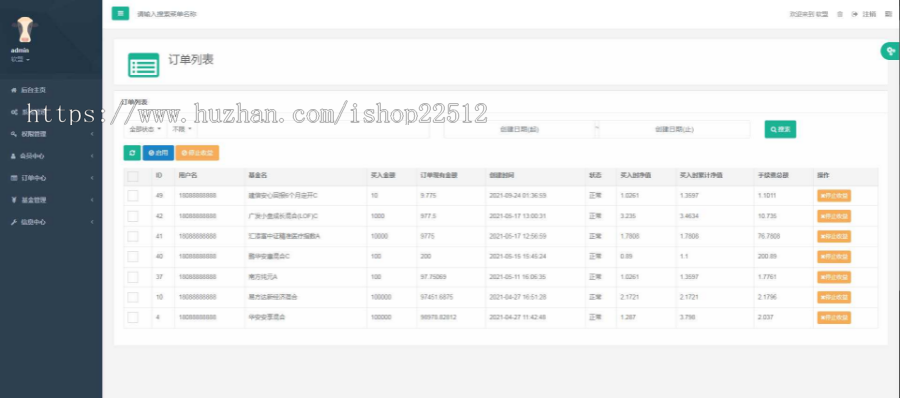900x398 pixels.
Task: Check the box for order ID 41
Action: click(x=133, y=236)
